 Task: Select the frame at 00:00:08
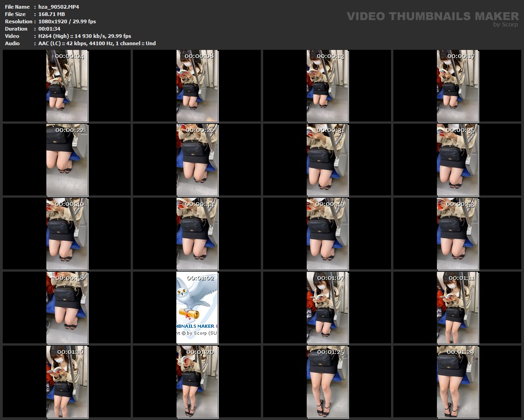197,86
